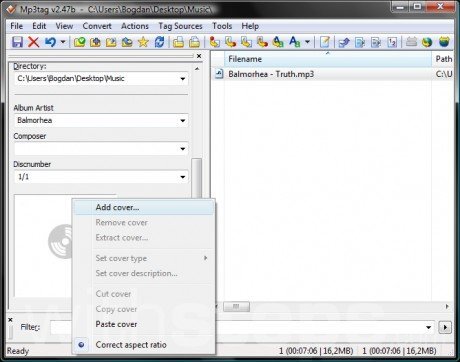460x362 pixels.
Task: Click the horizontal scrollbar thumb in file list
Action: pyautogui.click(x=236, y=306)
